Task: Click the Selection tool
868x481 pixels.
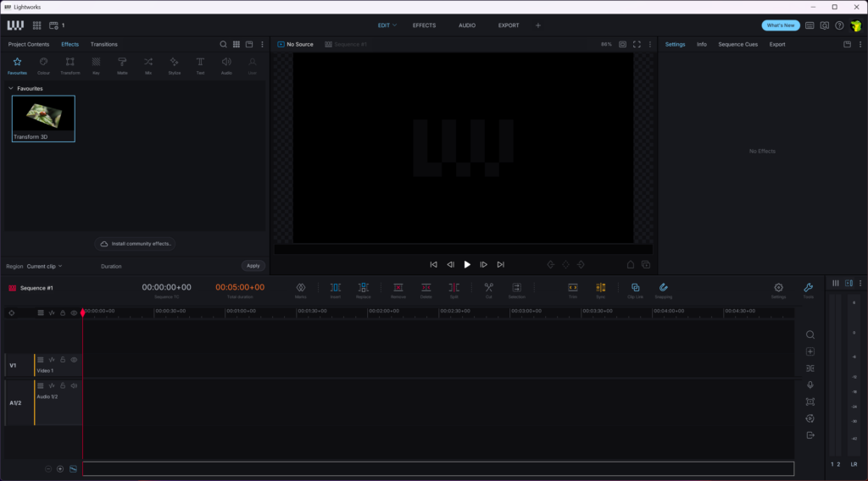Action: 516,290
